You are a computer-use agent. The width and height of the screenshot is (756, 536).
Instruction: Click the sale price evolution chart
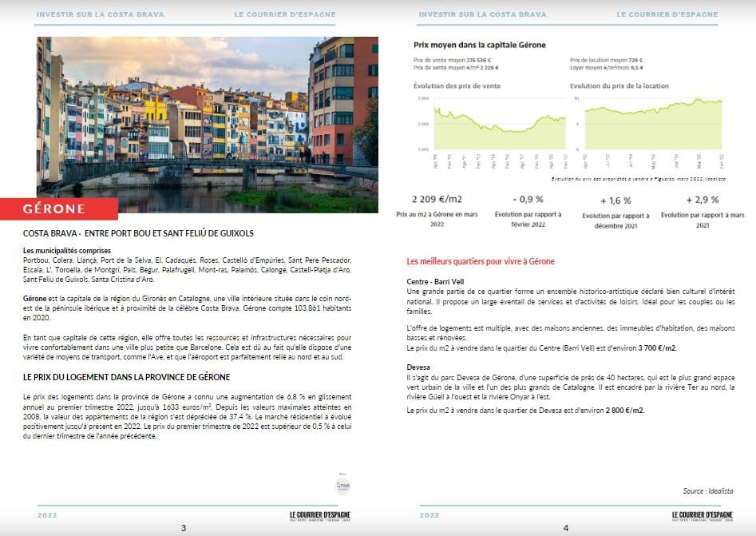point(499,124)
